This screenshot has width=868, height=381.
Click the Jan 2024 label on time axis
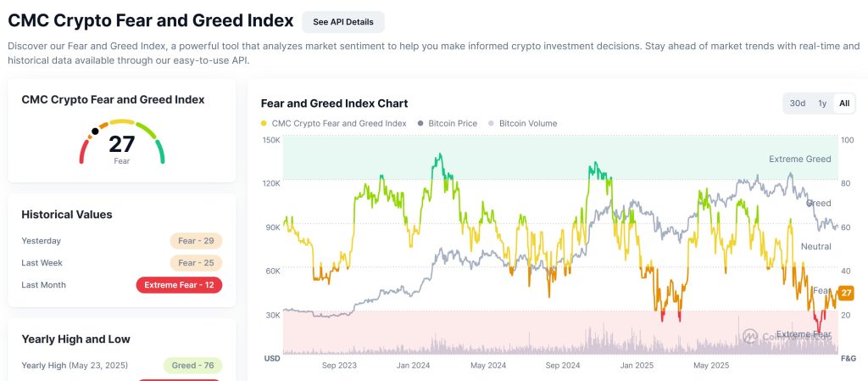(415, 367)
